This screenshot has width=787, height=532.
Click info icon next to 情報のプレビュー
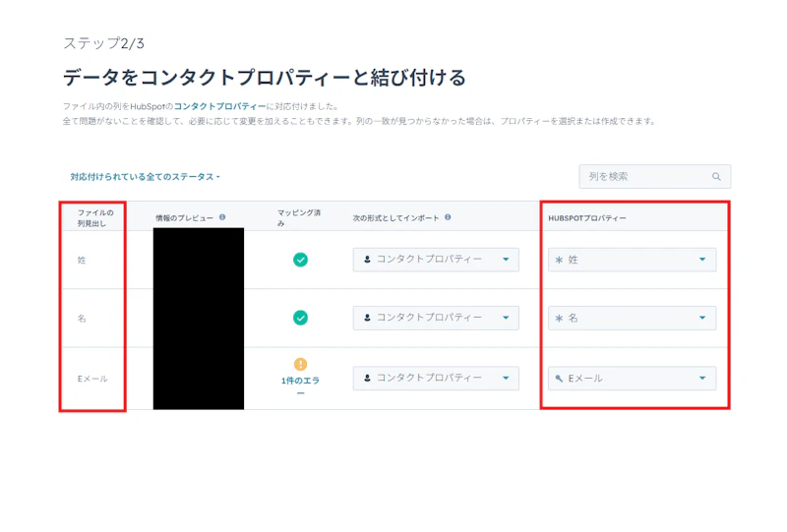[x=222, y=217]
